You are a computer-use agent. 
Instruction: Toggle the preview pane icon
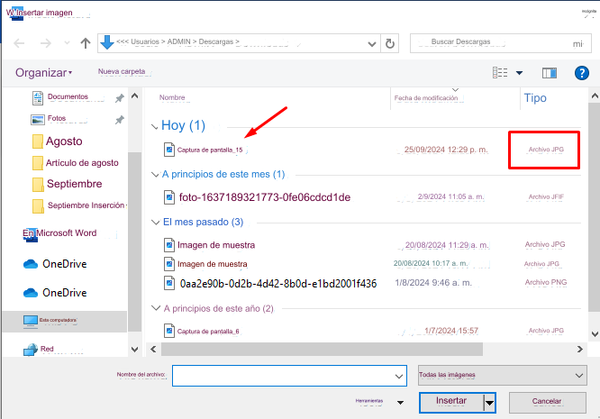coord(548,73)
